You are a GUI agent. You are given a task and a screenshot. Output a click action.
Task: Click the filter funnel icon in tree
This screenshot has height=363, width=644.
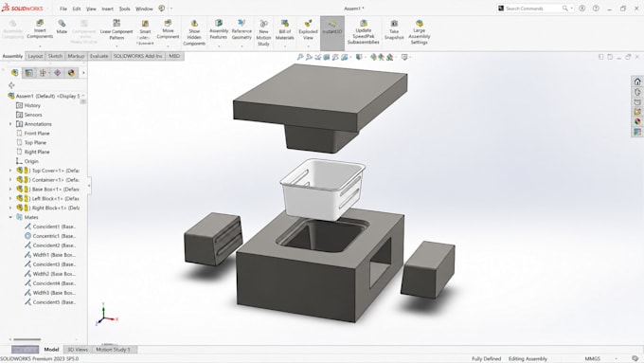click(x=11, y=85)
